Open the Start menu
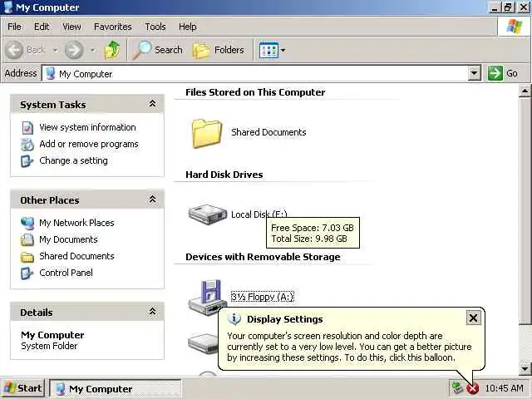This screenshot has width=532, height=399. coord(22,388)
